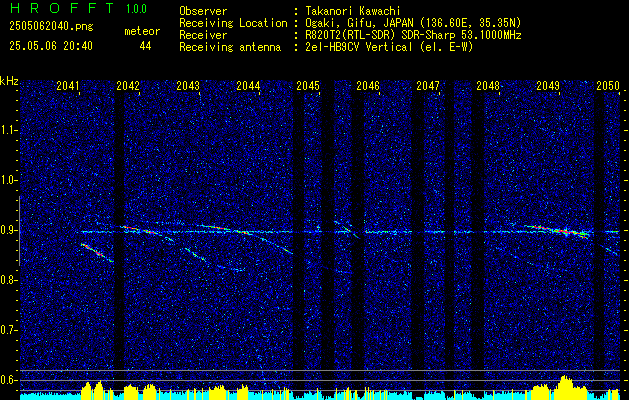Screen dimensions: 629x400
Task: Select the filename 2505062040.png
Action: (x=51, y=27)
